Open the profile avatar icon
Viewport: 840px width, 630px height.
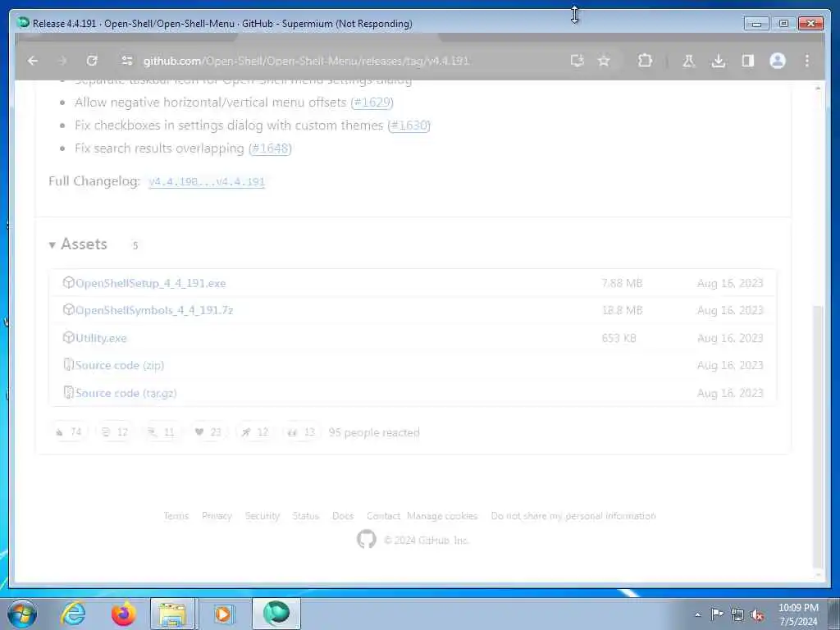778,61
